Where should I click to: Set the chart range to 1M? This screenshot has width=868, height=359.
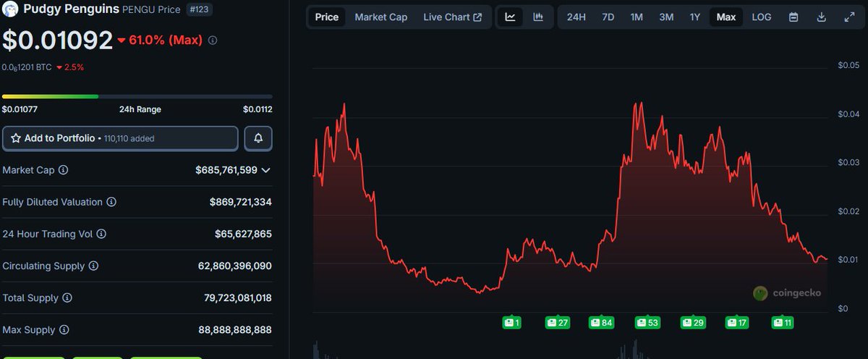[x=637, y=17]
